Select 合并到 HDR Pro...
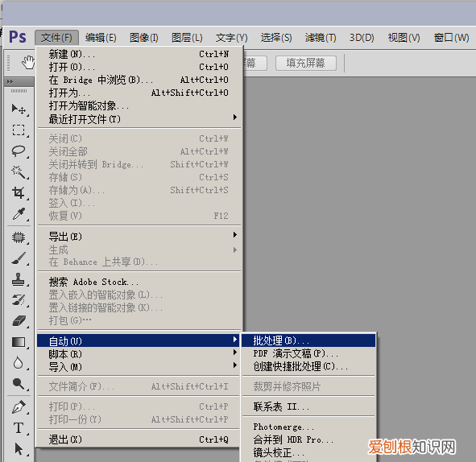Viewport: 476px width, 462px height. click(x=308, y=439)
